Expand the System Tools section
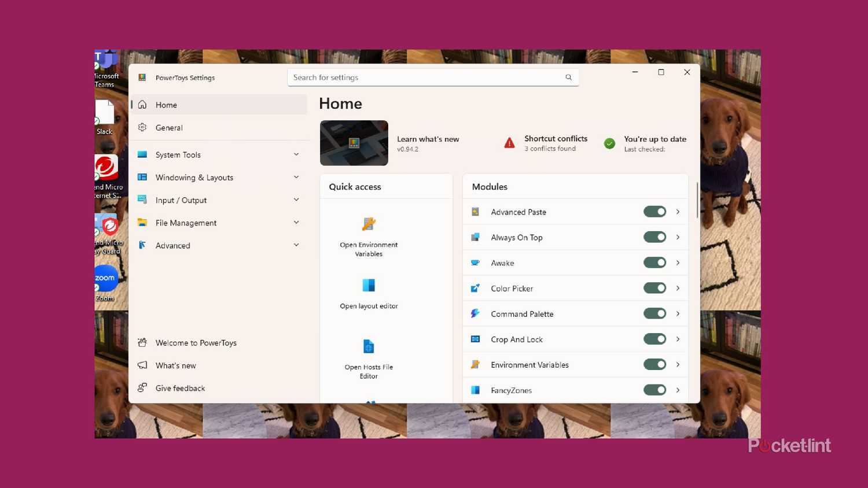This screenshot has width=868, height=488. point(296,155)
